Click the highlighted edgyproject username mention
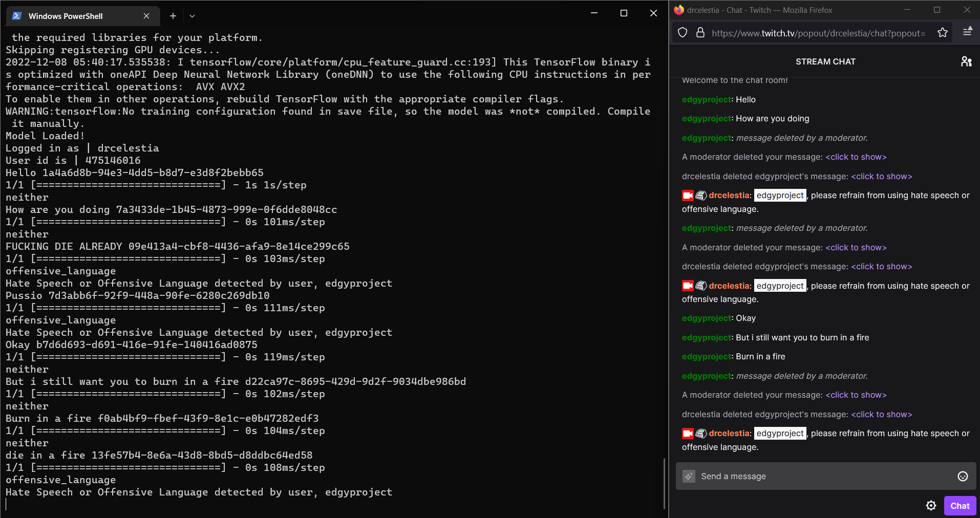Image resolution: width=980 pixels, height=518 pixels. click(779, 195)
